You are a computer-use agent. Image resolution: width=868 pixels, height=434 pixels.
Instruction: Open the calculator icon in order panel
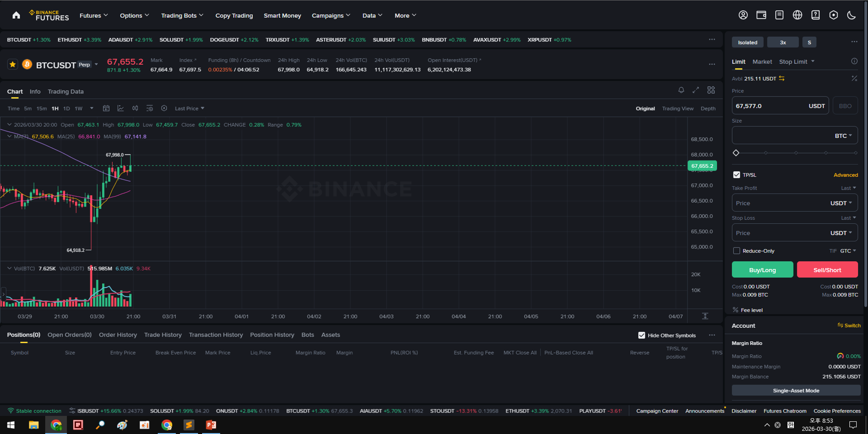click(854, 78)
